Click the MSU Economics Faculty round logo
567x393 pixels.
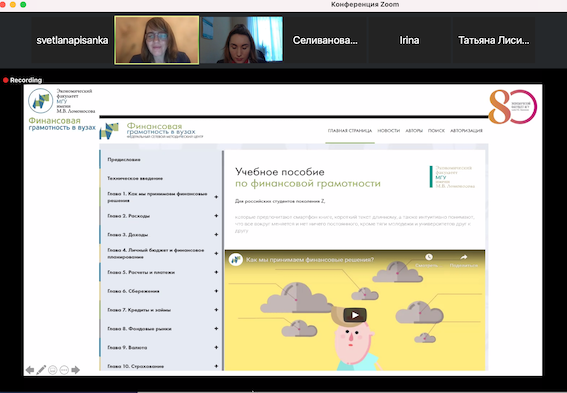coord(41,101)
